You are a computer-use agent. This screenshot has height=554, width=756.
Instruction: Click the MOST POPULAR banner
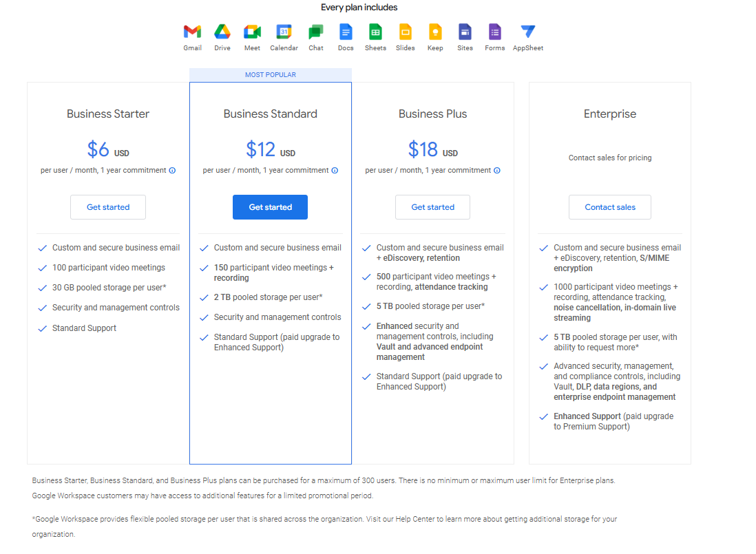click(x=271, y=74)
